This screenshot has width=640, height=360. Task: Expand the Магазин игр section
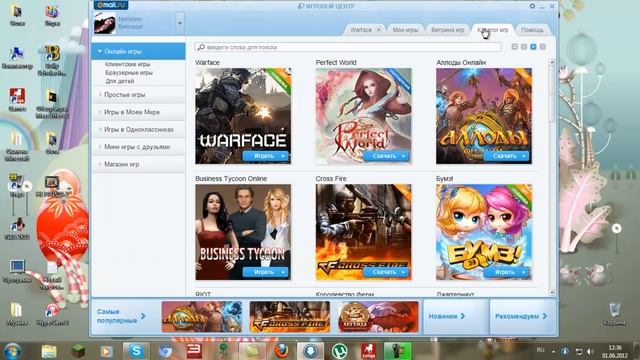(138, 164)
